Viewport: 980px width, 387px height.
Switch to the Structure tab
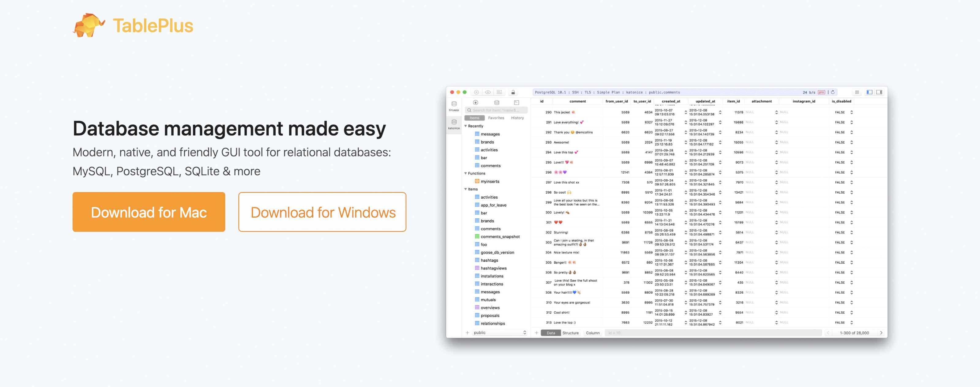pyautogui.click(x=571, y=333)
